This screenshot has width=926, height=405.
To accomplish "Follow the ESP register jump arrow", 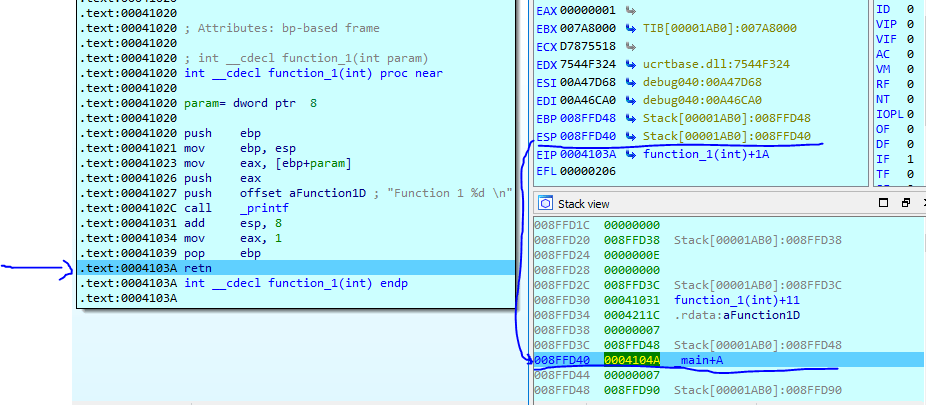I will coord(630,136).
